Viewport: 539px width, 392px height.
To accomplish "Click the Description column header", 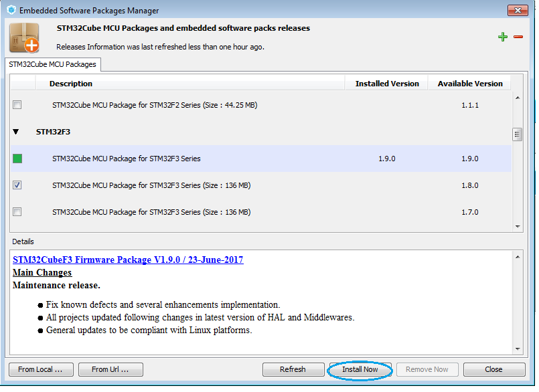I will point(189,84).
